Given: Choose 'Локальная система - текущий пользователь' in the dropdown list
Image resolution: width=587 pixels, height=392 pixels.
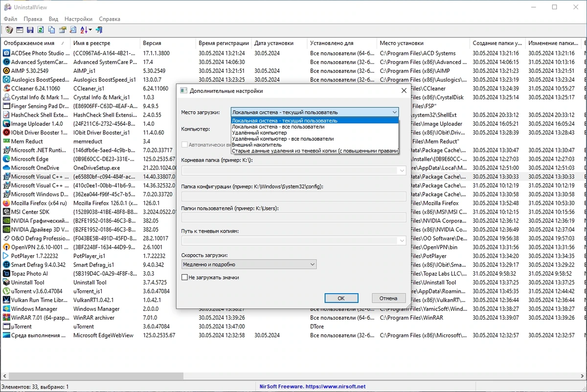Looking at the screenshot, I should click(x=315, y=121).
